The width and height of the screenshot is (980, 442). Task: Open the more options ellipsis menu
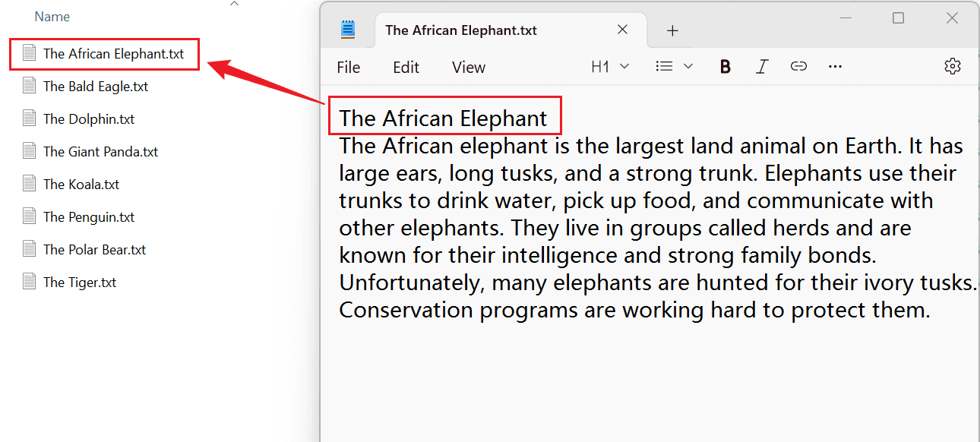pos(835,67)
